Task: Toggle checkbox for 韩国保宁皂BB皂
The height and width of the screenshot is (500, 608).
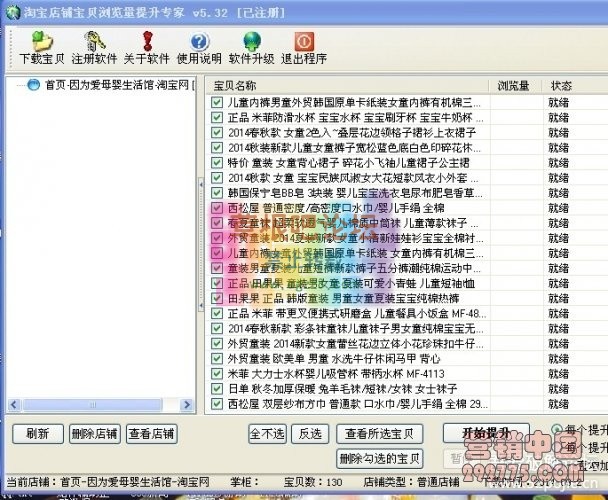Action: click(x=217, y=193)
